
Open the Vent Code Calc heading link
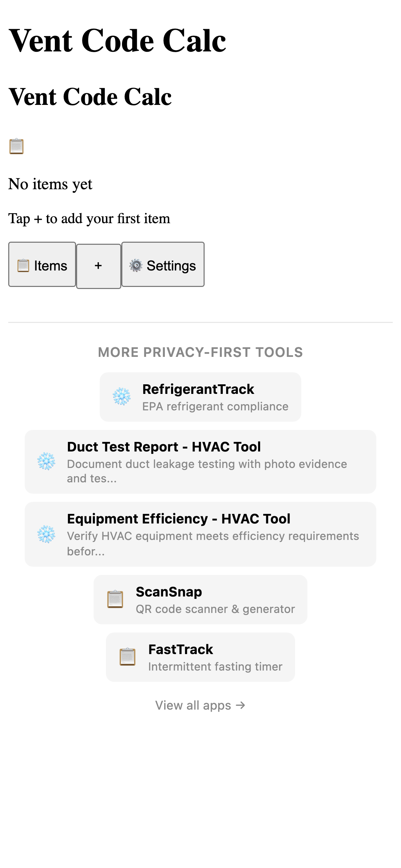[90, 97]
